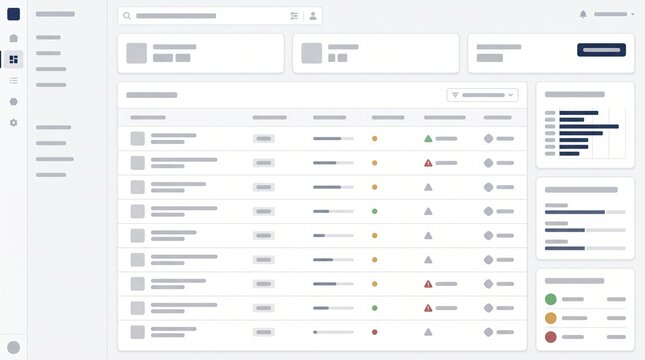Image resolution: width=645 pixels, height=360 pixels.
Task: Click the orange circle in the legend card
Action: [x=551, y=318]
